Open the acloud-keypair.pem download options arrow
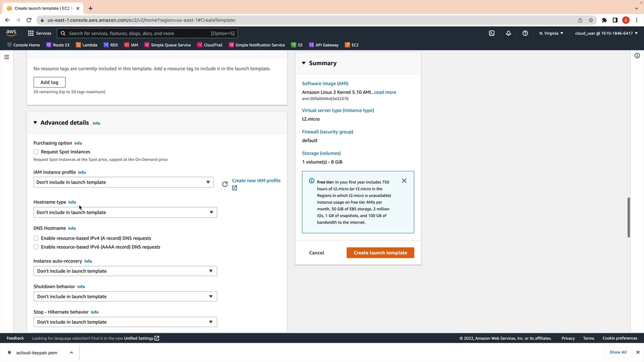 pyautogui.click(x=71, y=352)
